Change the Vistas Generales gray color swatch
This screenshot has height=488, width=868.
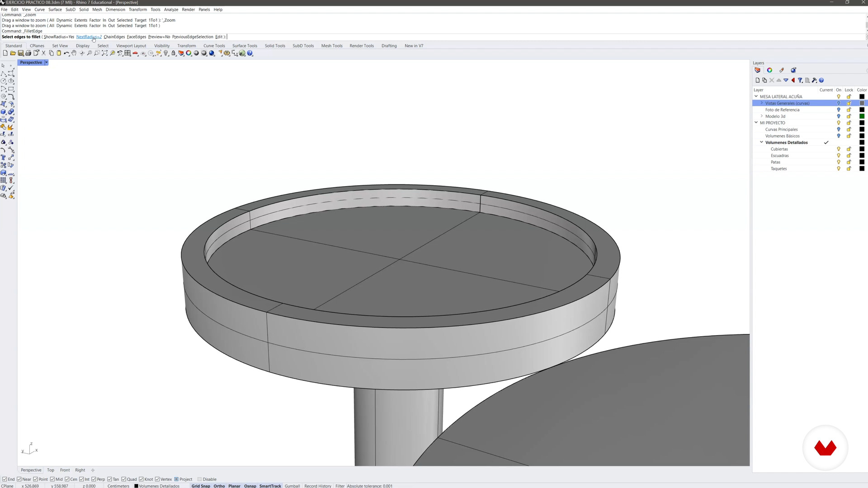(862, 103)
